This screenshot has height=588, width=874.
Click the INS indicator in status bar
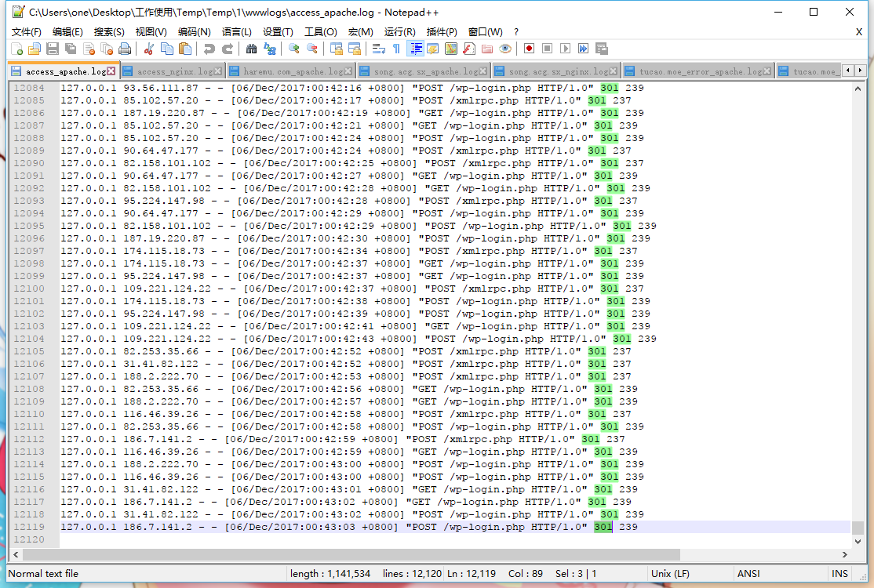(x=839, y=574)
